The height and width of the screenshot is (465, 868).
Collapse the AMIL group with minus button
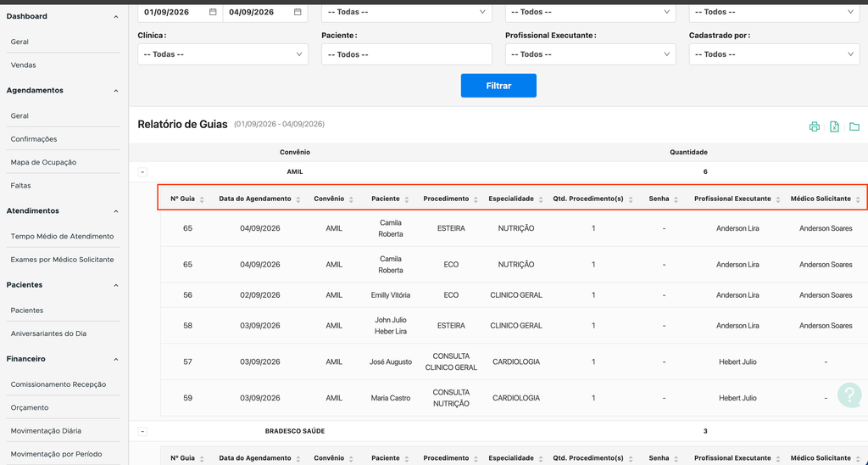[142, 171]
